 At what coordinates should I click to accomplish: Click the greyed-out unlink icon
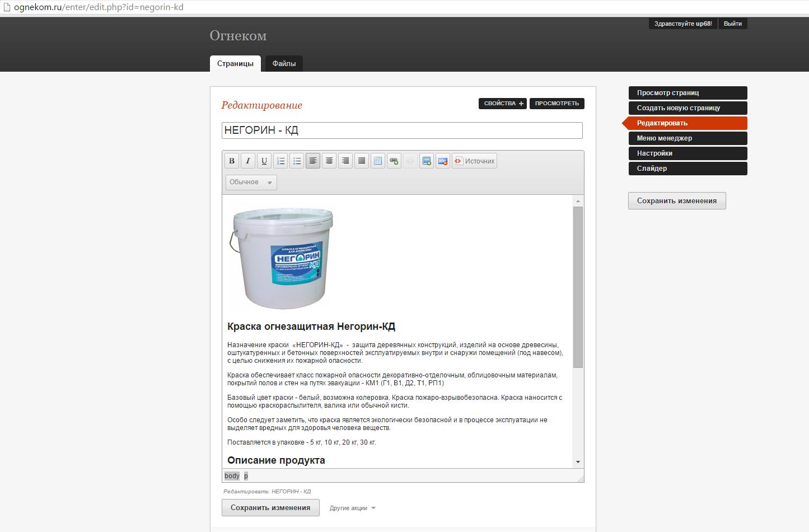410,161
